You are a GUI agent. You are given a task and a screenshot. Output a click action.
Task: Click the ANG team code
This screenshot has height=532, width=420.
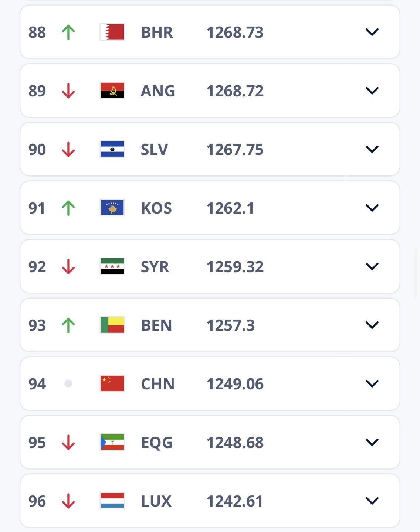(158, 91)
